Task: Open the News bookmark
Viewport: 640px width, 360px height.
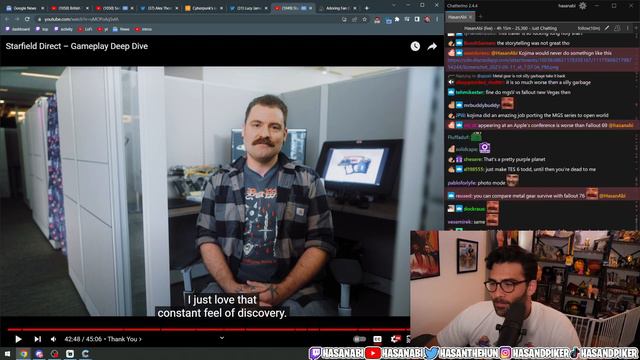Action: pyautogui.click(x=121, y=29)
